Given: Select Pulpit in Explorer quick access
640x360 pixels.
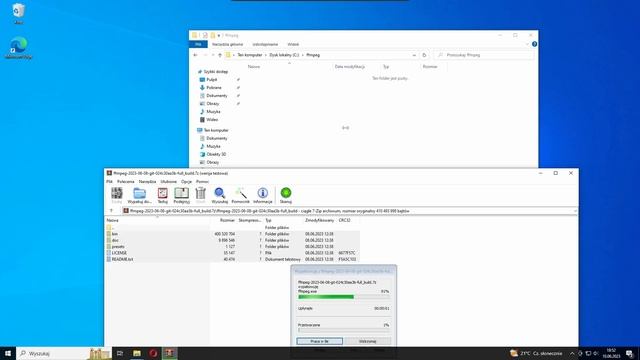Looking at the screenshot, I should point(212,80).
